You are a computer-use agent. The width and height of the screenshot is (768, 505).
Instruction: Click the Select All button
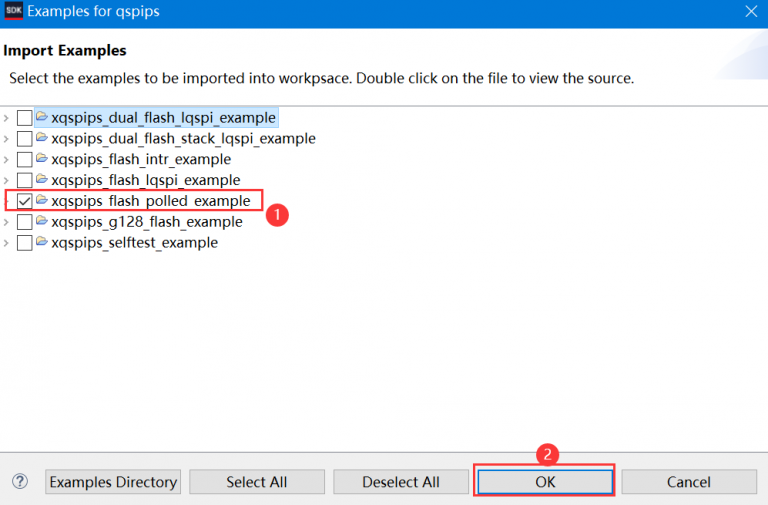click(x=257, y=482)
